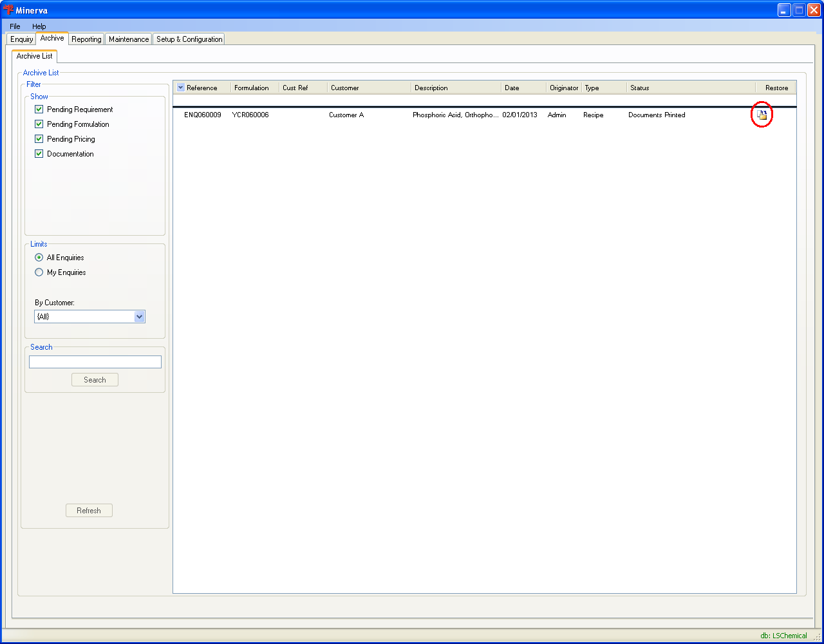824x644 pixels.
Task: Open the By Customer dropdown
Action: [x=139, y=317]
